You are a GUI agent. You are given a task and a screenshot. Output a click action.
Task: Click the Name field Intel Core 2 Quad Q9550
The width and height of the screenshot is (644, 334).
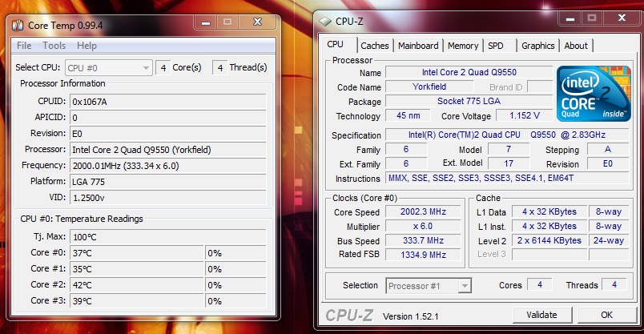pyautogui.click(x=469, y=72)
